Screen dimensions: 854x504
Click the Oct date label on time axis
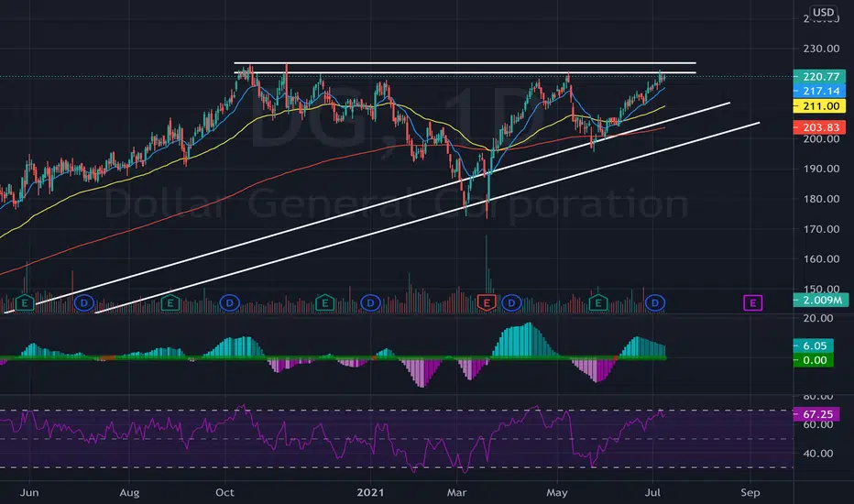pos(224,493)
